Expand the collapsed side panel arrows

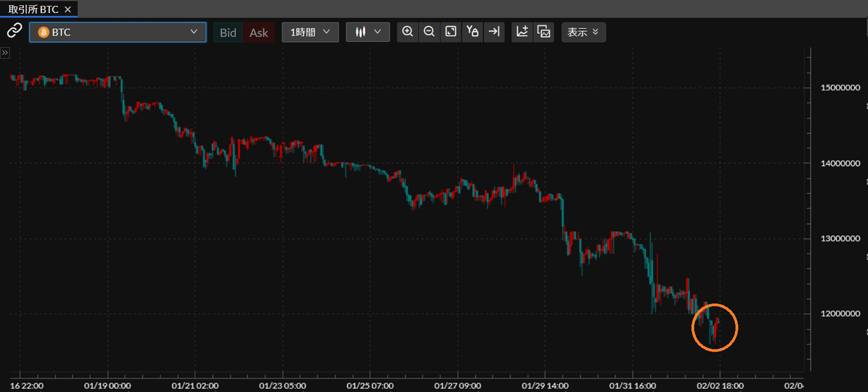pos(4,53)
